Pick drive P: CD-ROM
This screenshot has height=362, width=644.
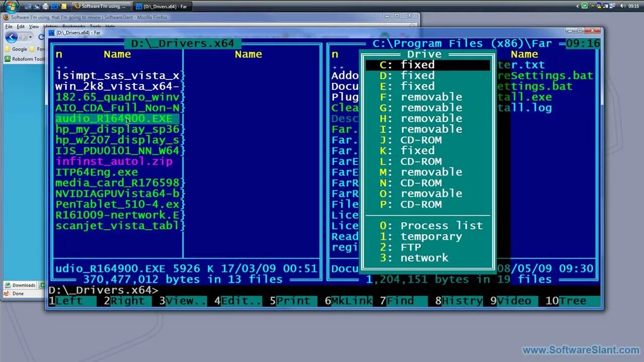coord(428,204)
